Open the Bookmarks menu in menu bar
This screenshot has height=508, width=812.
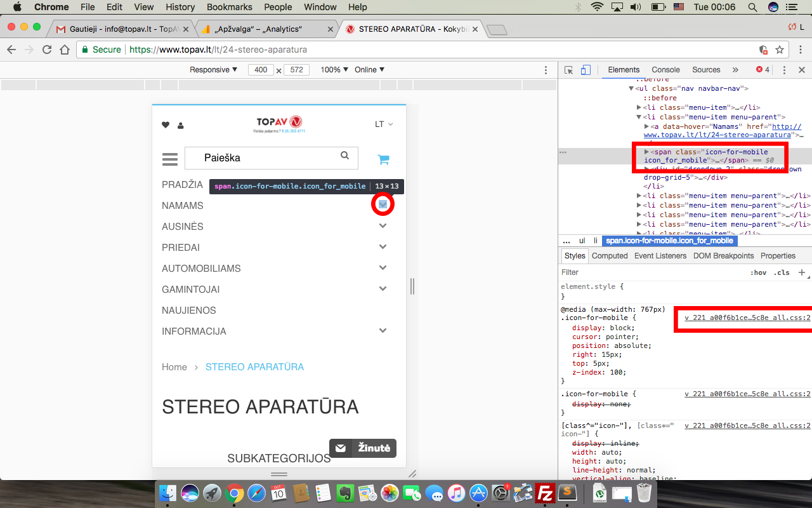pyautogui.click(x=230, y=7)
